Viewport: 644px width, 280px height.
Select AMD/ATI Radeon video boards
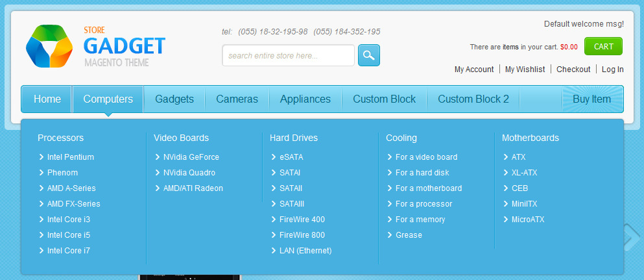coord(193,188)
